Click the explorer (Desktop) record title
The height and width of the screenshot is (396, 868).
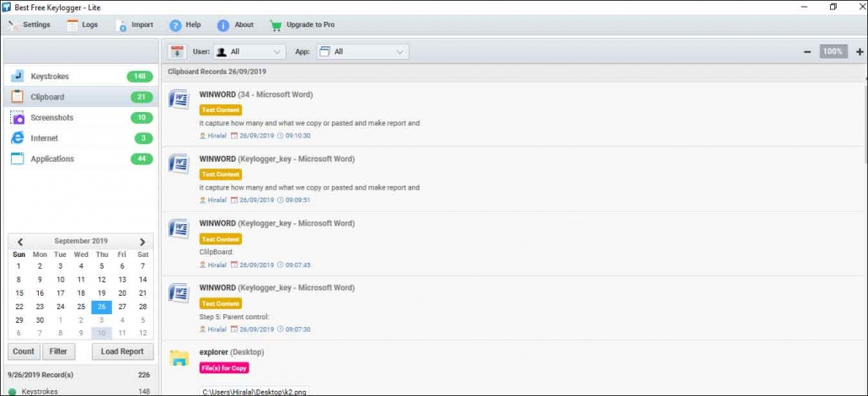point(232,352)
